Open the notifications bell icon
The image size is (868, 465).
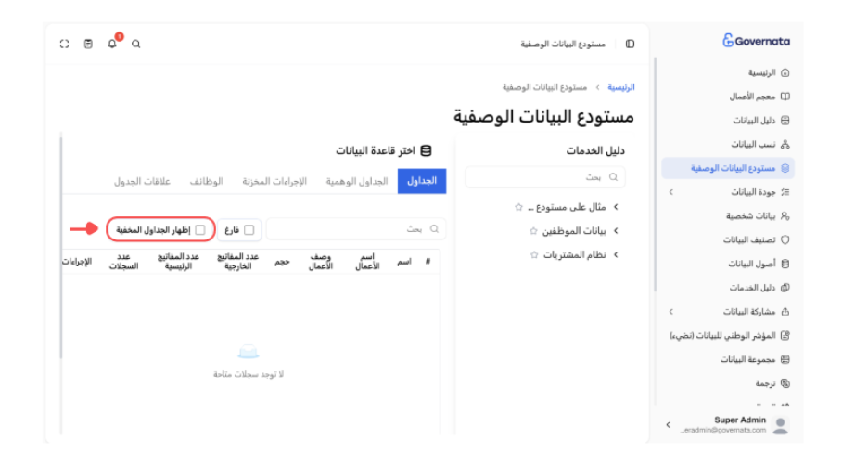(112, 44)
